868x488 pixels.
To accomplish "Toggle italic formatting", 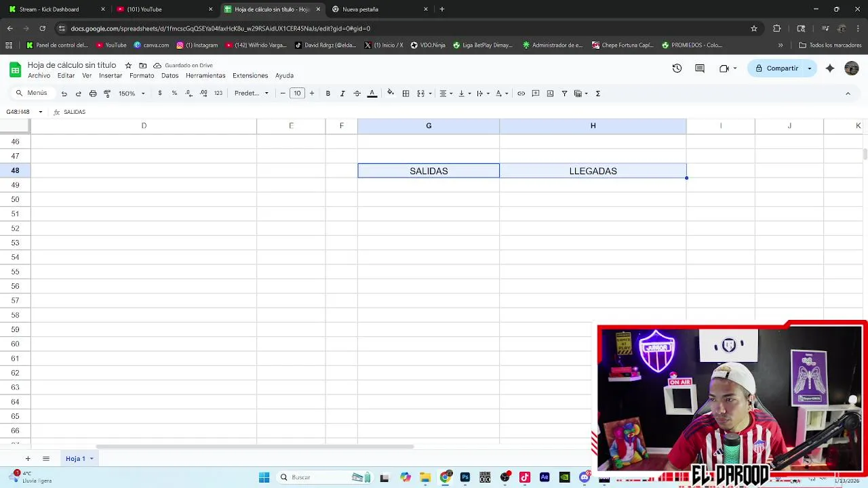I will 342,94.
